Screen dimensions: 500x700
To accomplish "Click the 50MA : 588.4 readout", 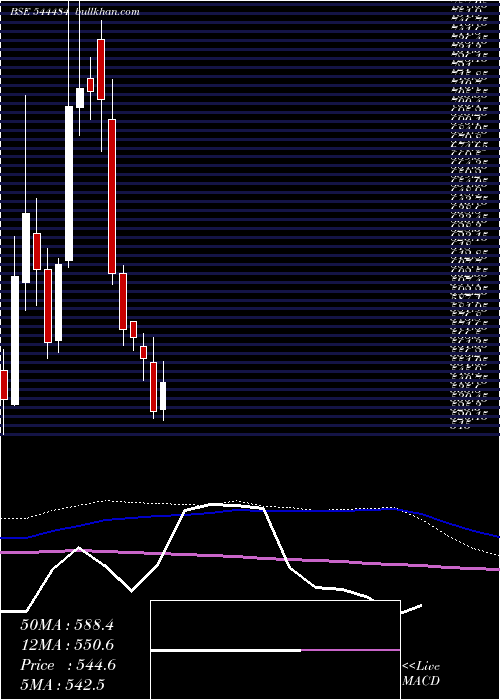I will 67,625.
